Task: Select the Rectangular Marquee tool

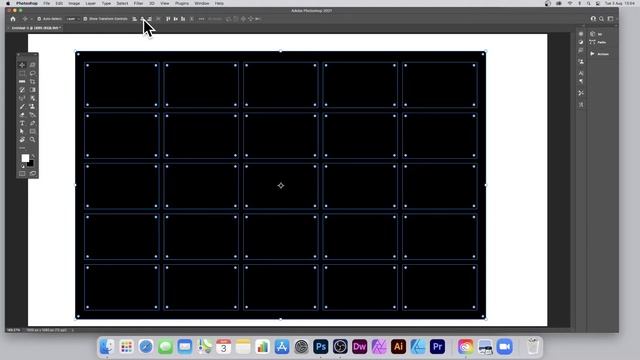Action: click(22, 73)
